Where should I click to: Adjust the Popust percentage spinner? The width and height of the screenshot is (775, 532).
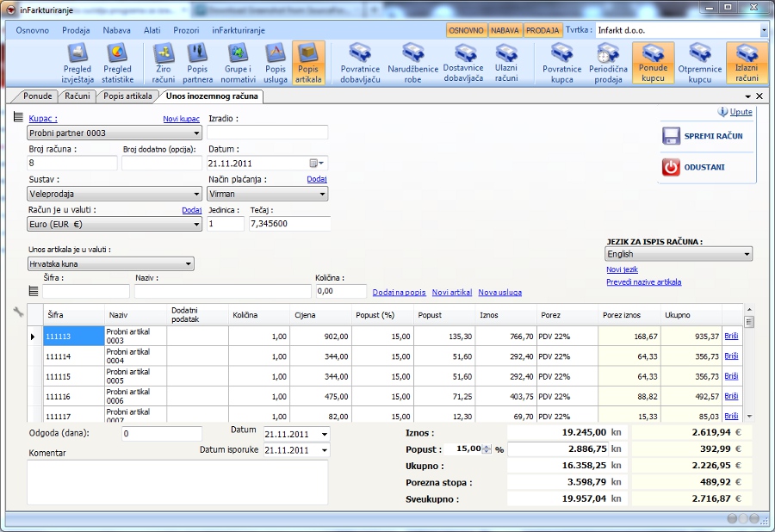point(487,449)
